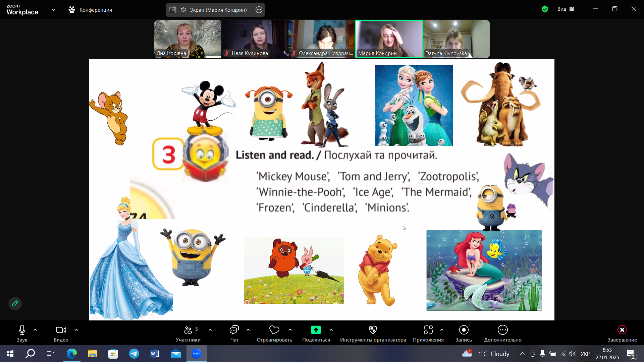This screenshot has height=362, width=644.
Task: Switch input language УКР
Action: pyautogui.click(x=585, y=354)
